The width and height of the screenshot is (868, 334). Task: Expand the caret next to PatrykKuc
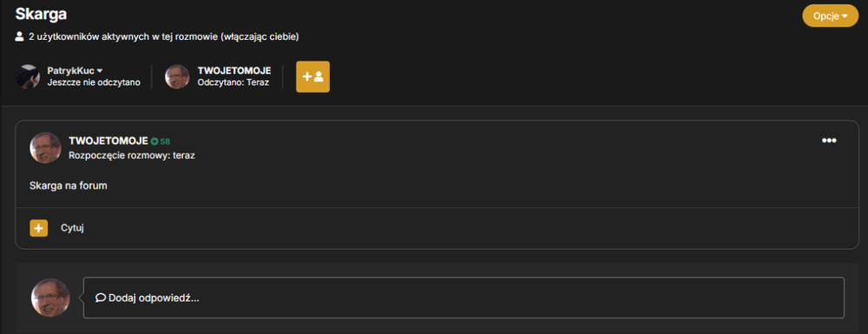click(x=100, y=71)
